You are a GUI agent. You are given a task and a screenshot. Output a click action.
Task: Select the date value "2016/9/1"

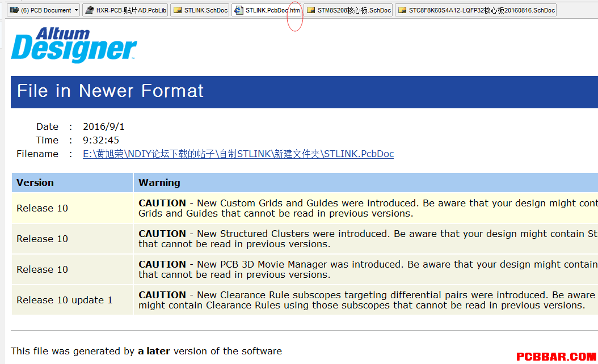point(104,126)
